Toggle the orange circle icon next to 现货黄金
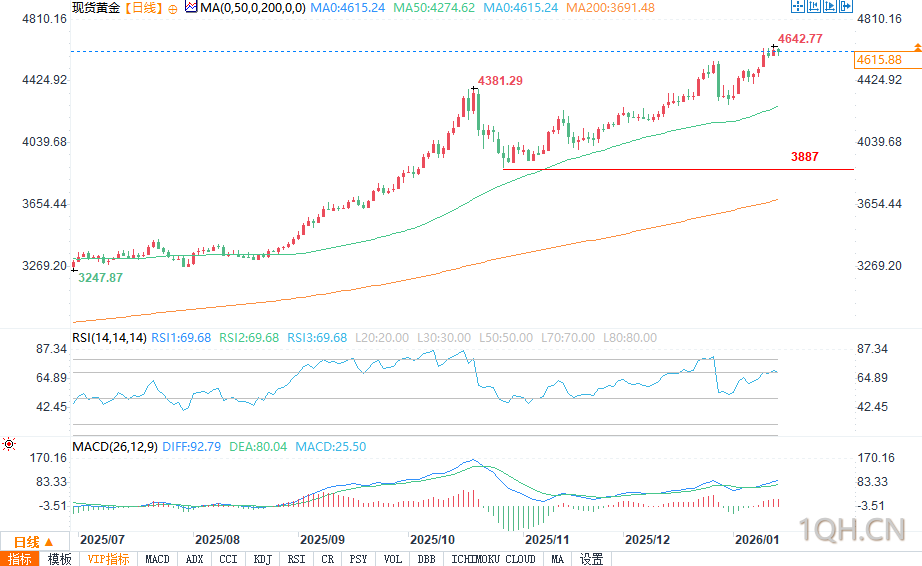 point(173,8)
